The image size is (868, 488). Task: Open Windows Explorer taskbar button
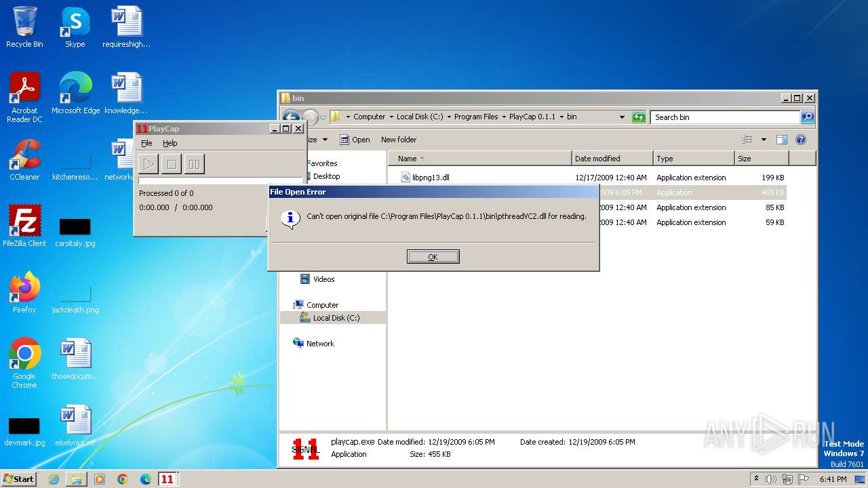tap(77, 479)
